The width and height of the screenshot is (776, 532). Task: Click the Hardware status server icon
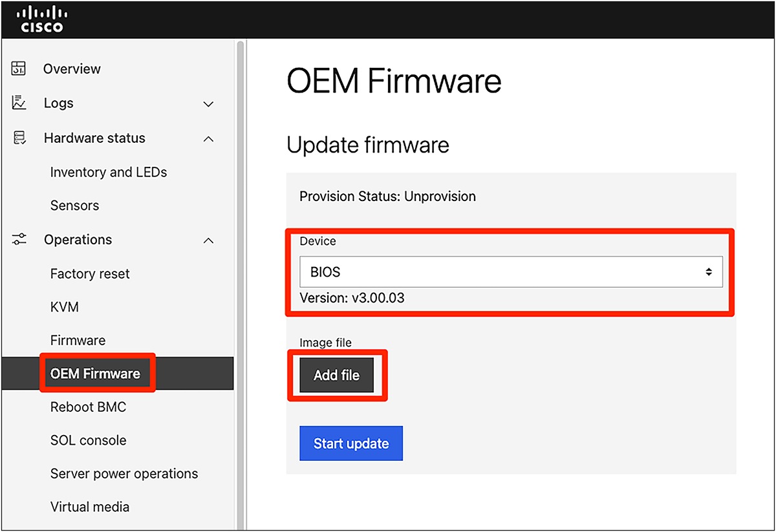tap(19, 138)
